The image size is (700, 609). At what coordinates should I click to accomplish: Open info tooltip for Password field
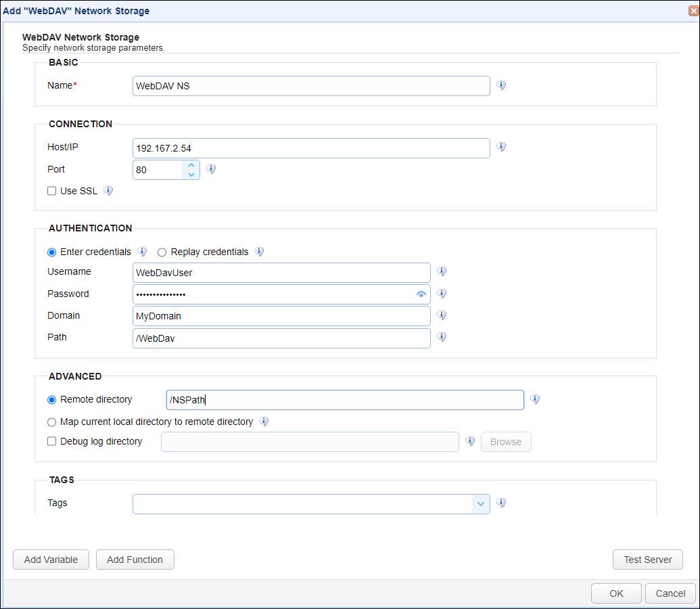pos(442,294)
